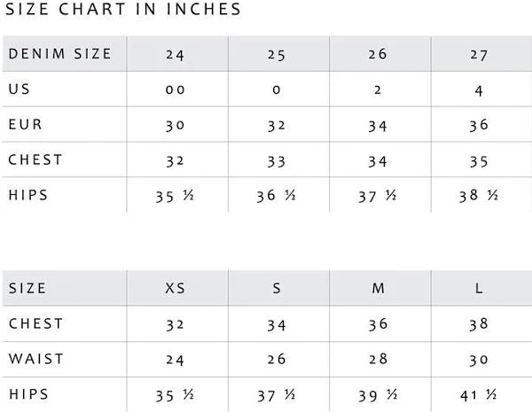532x412 pixels.
Task: Select hips value 41 ½ cell
Action: coord(480,394)
